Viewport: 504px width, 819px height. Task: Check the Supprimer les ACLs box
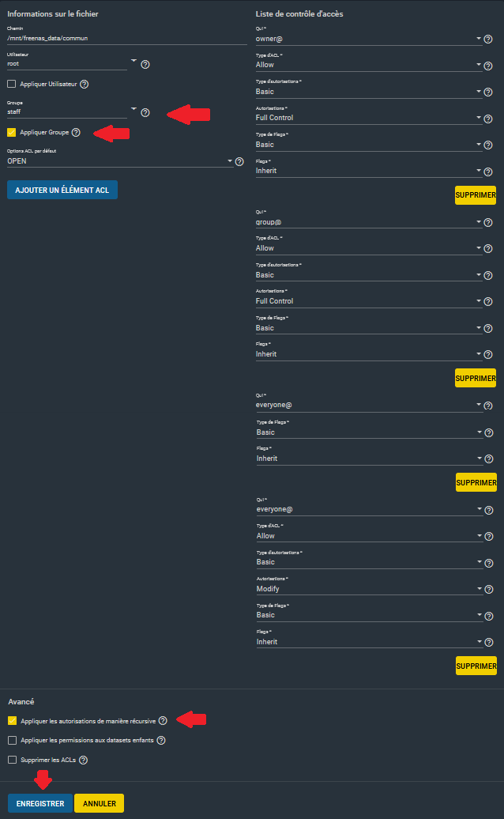11,760
